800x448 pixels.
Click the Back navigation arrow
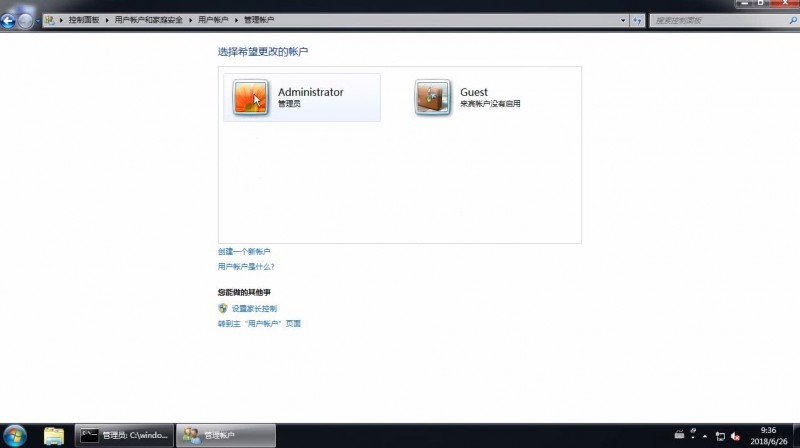[x=8, y=20]
